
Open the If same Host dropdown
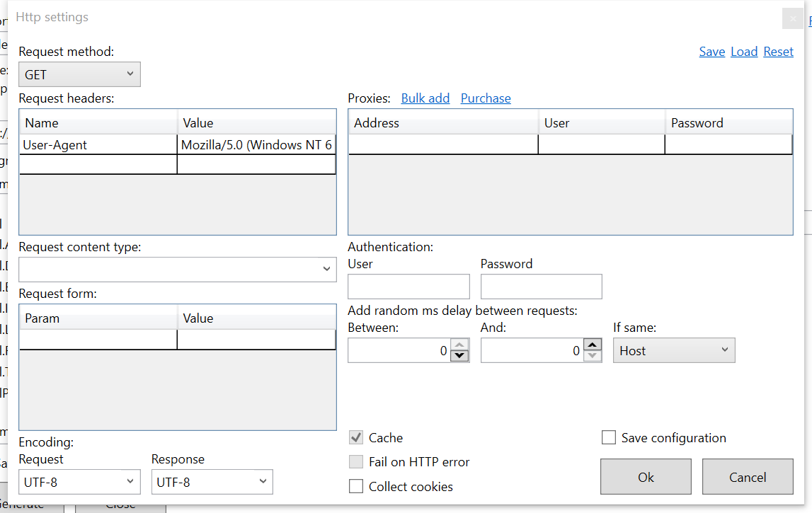pos(674,350)
